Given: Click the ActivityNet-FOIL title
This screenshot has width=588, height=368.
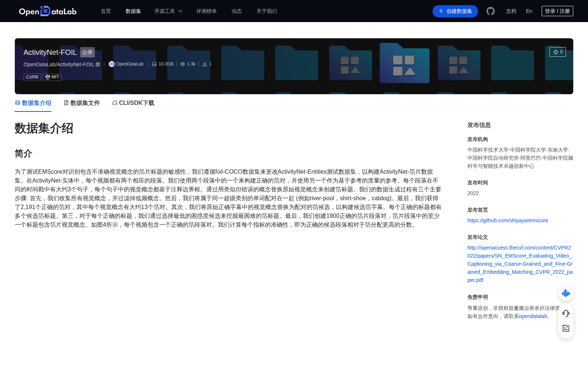Looking at the screenshot, I should point(50,52).
